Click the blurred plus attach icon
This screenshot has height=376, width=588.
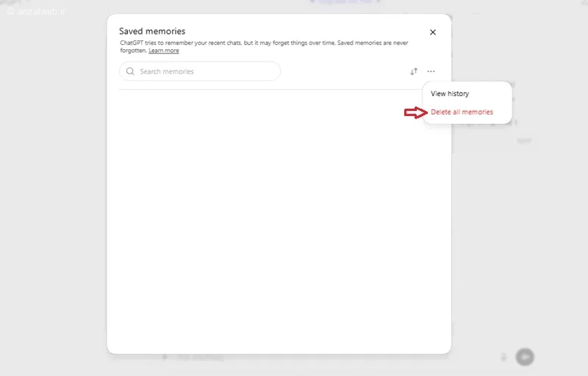coord(165,357)
